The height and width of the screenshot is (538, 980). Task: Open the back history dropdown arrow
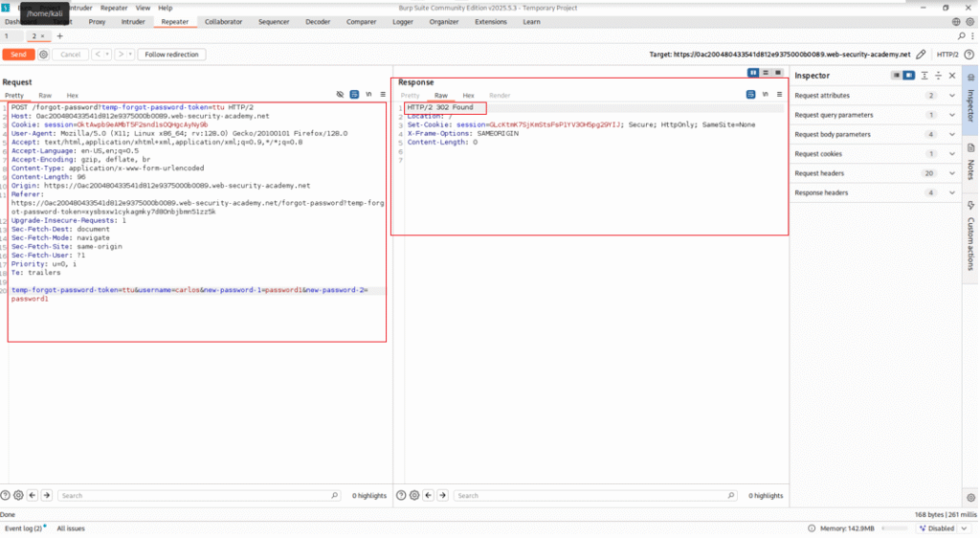[107, 55]
